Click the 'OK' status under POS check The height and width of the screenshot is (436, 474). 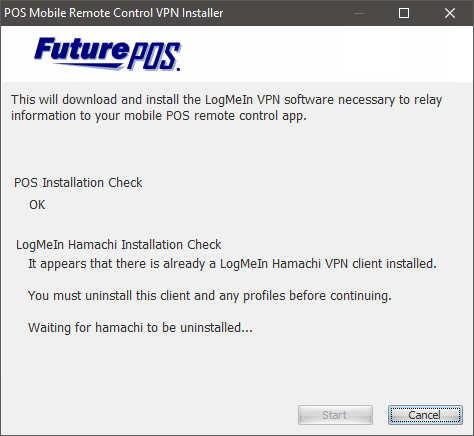(x=37, y=205)
